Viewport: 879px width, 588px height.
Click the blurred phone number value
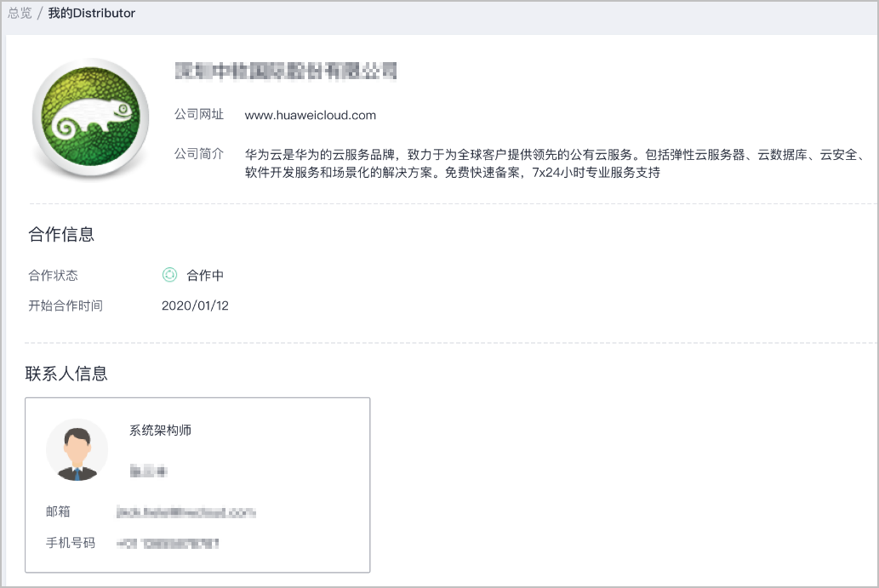pyautogui.click(x=168, y=543)
